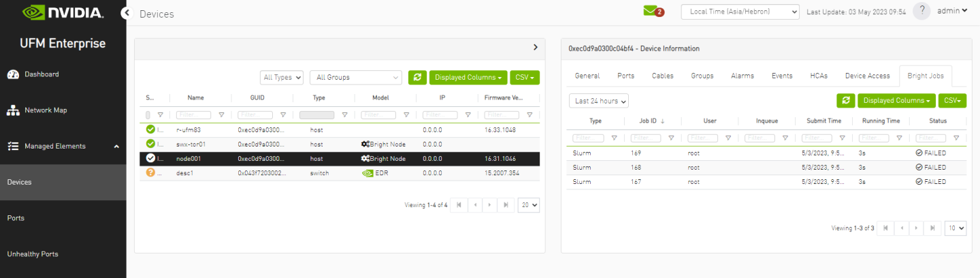980x278 pixels.
Task: Collapse the sidebar using arrow icon
Action: pyautogui.click(x=126, y=13)
